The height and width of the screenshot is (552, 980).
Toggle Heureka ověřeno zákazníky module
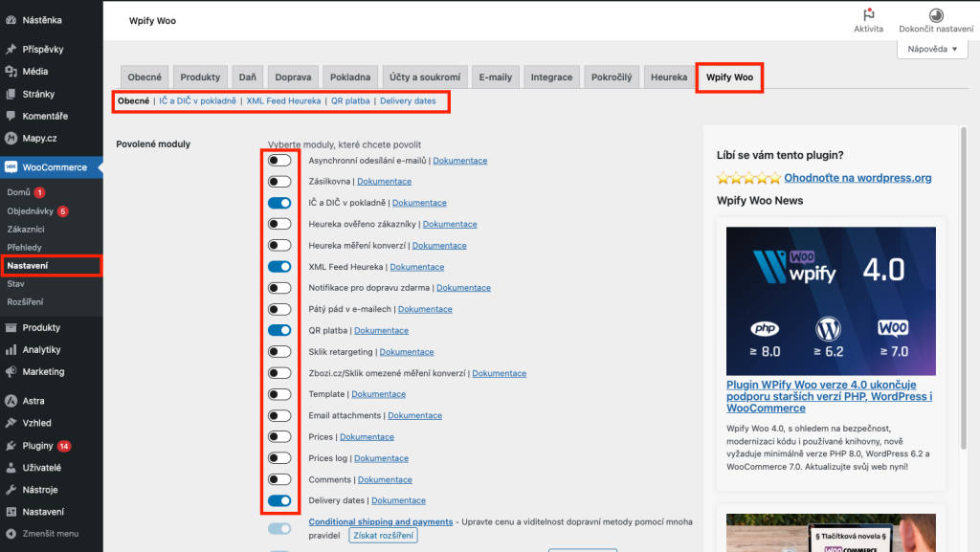pyautogui.click(x=279, y=224)
